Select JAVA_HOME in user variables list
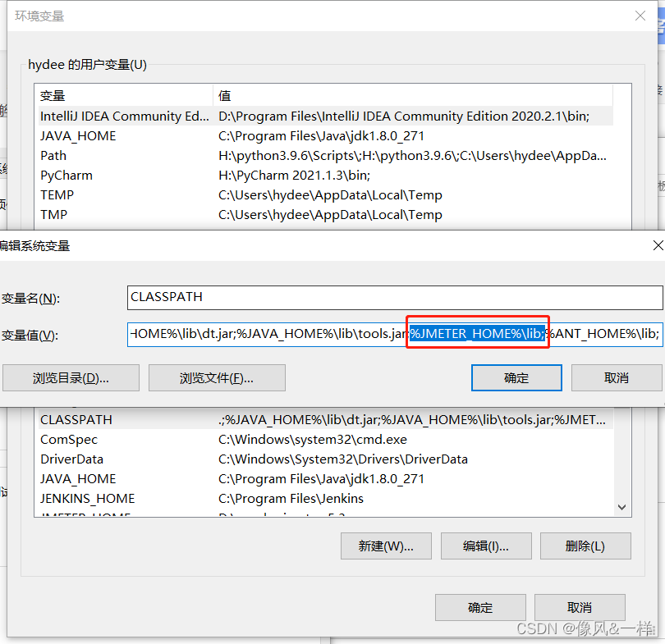Viewport: 665px width, 644px height. pyautogui.click(x=325, y=136)
